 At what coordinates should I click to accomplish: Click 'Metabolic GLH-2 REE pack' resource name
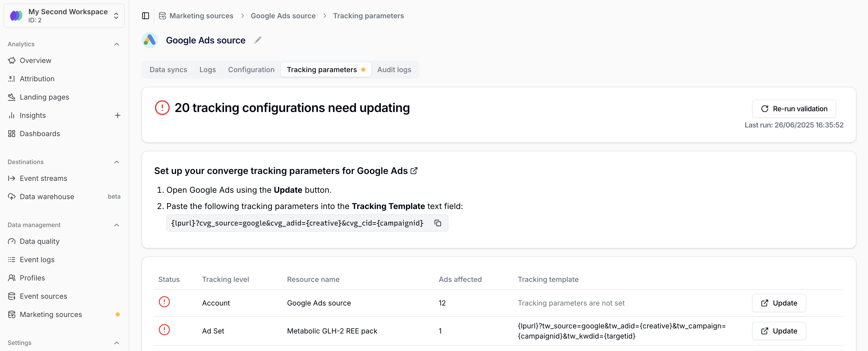332,331
